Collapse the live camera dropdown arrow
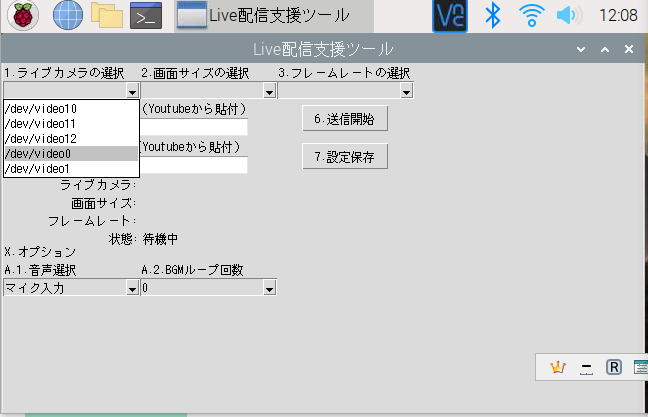Image resolution: width=648 pixels, height=417 pixels. [x=132, y=91]
